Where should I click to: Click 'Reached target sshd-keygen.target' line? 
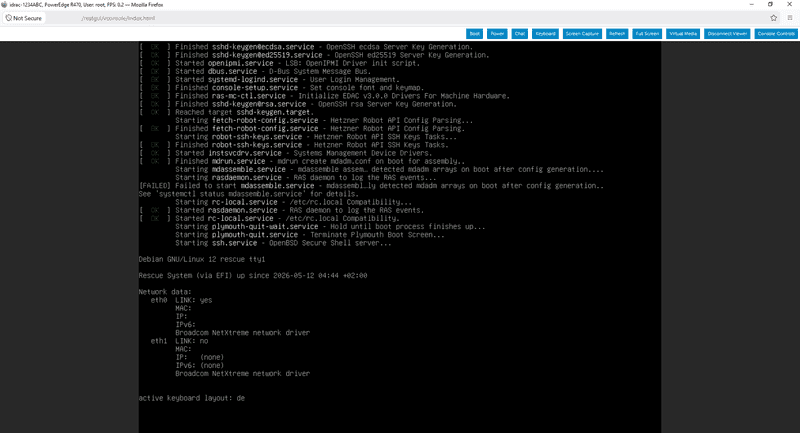pyautogui.click(x=226, y=112)
